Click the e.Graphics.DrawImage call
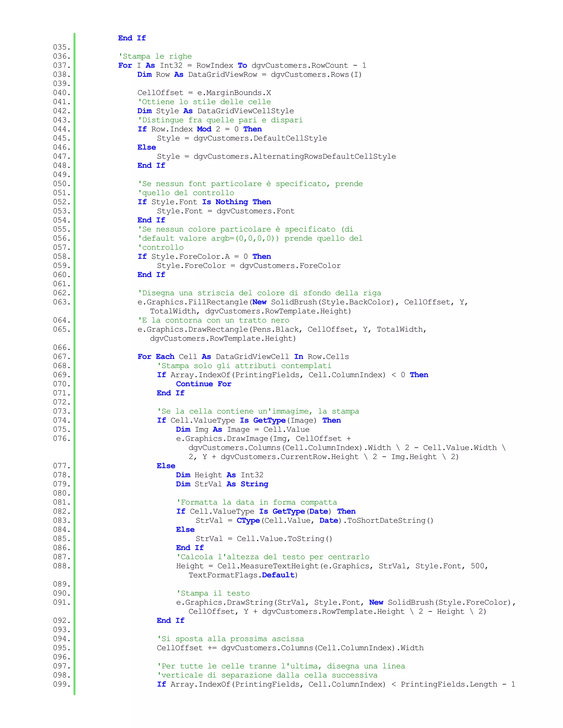Viewport: 563px width, 728px height. tap(341, 448)
